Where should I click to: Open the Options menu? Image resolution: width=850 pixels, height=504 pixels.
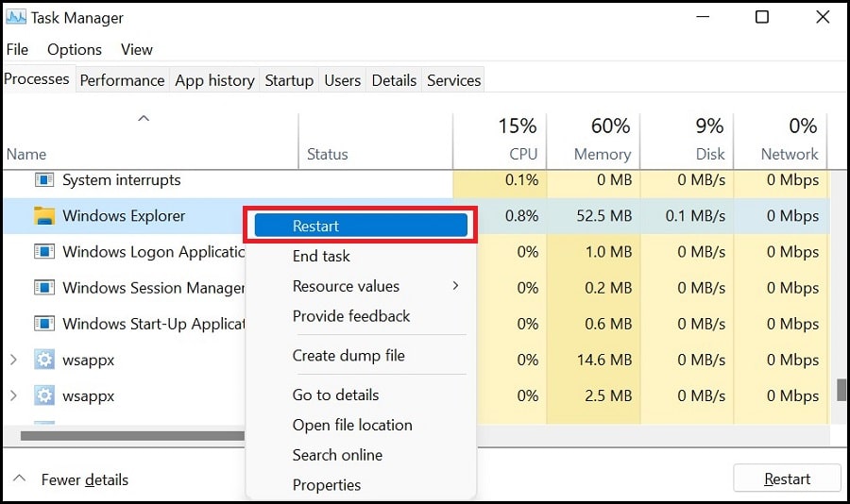pos(75,49)
